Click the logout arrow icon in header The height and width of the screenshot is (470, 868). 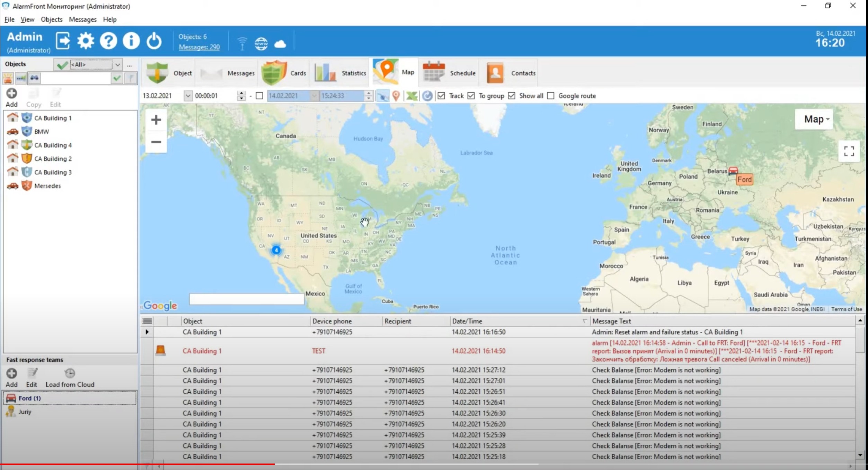[x=63, y=41]
